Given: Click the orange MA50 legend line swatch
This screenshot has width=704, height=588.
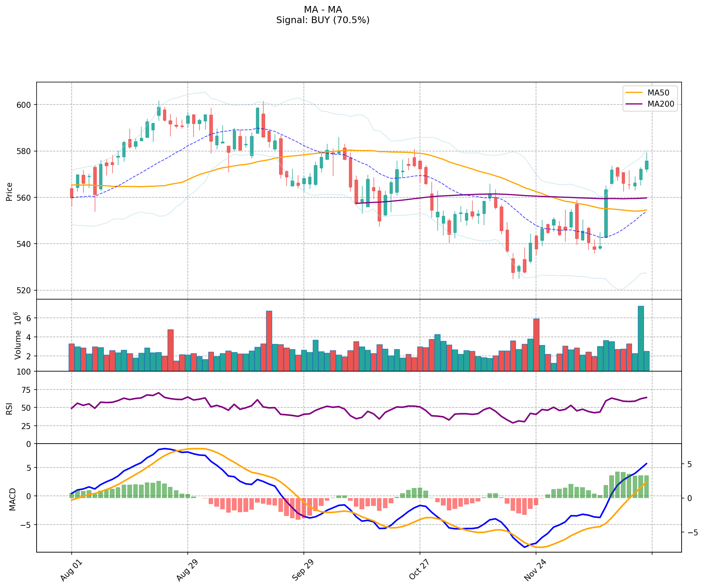Looking at the screenshot, I should pos(635,93).
